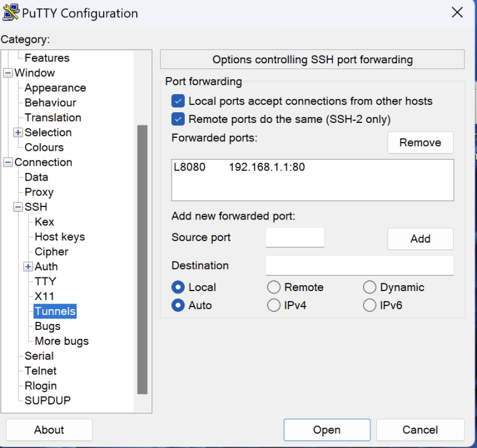Viewport: 477px width, 448px height.
Task: Collapse the SSH tree node
Action: pos(18,208)
